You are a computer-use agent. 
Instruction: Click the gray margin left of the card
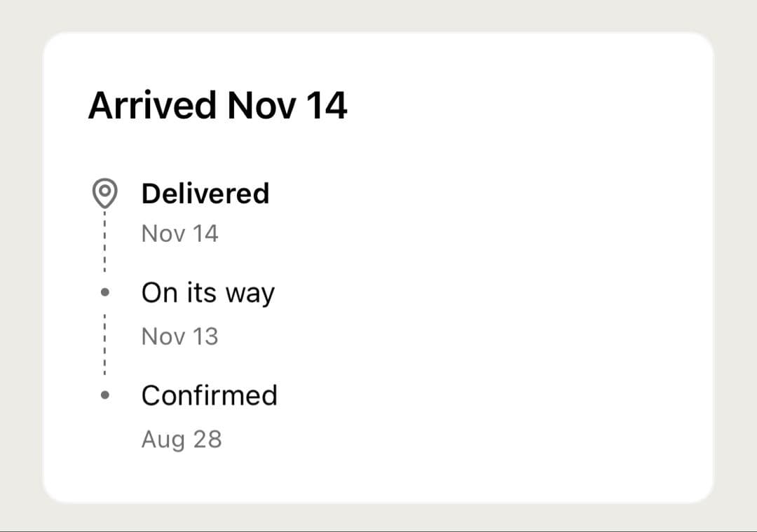click(20, 266)
